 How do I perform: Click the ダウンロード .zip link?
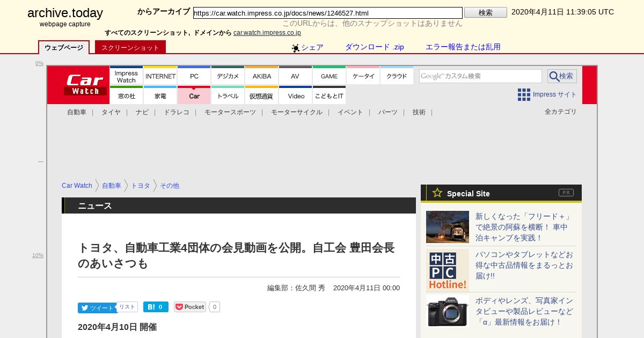375,47
